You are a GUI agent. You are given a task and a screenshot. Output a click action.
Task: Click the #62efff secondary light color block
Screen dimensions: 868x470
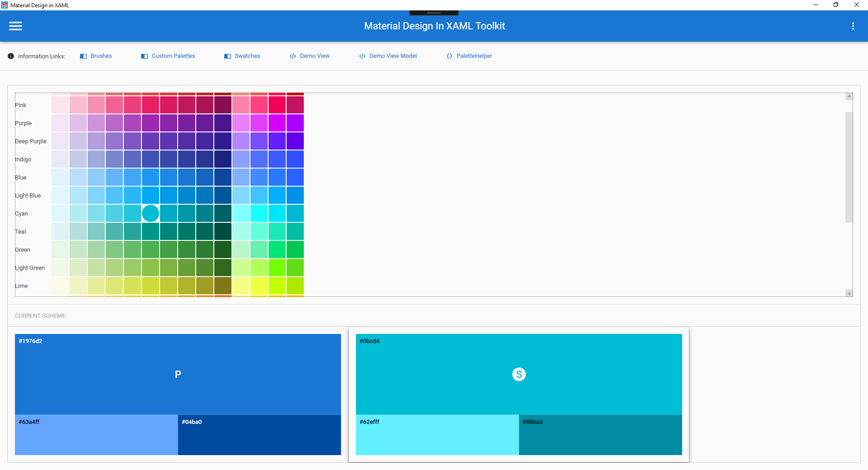437,435
